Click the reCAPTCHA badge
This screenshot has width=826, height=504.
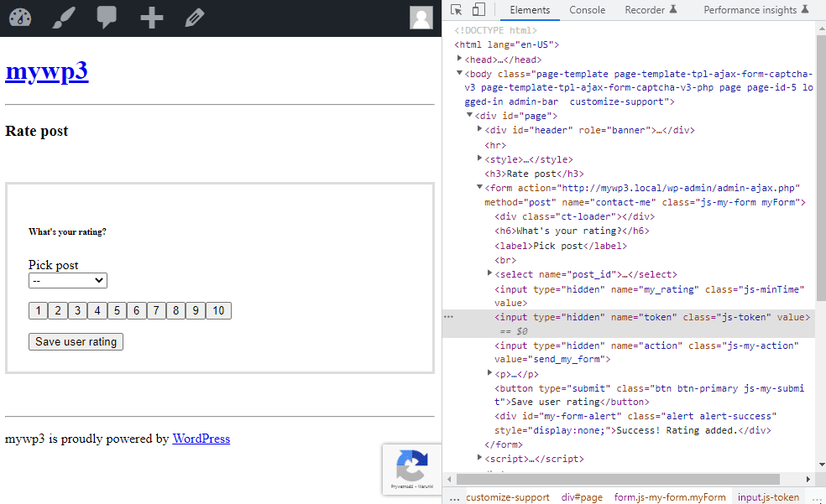pos(412,470)
